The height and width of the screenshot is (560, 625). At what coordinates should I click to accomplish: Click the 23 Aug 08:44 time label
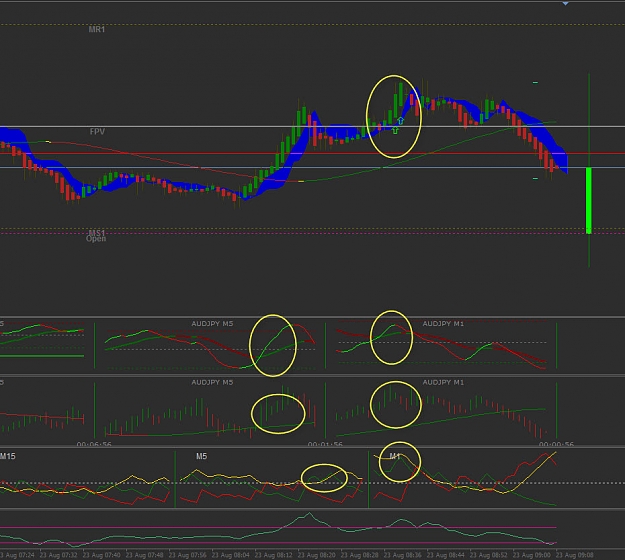point(446,554)
